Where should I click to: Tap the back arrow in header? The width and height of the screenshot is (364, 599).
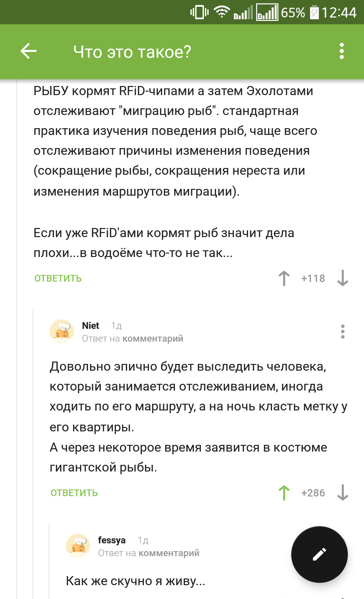[28, 51]
